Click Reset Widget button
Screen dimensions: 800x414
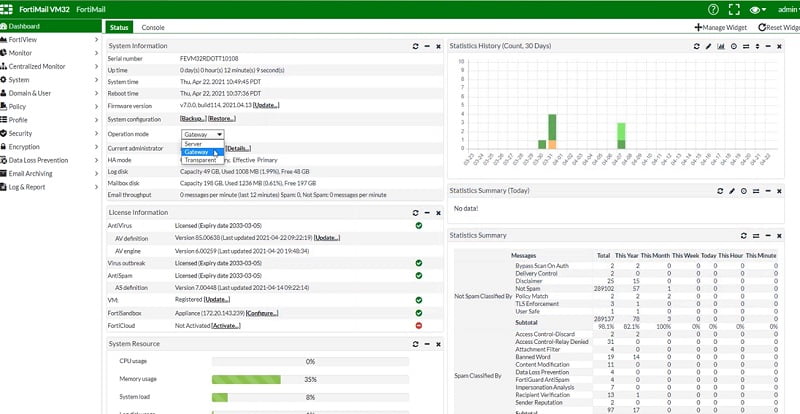779,28
